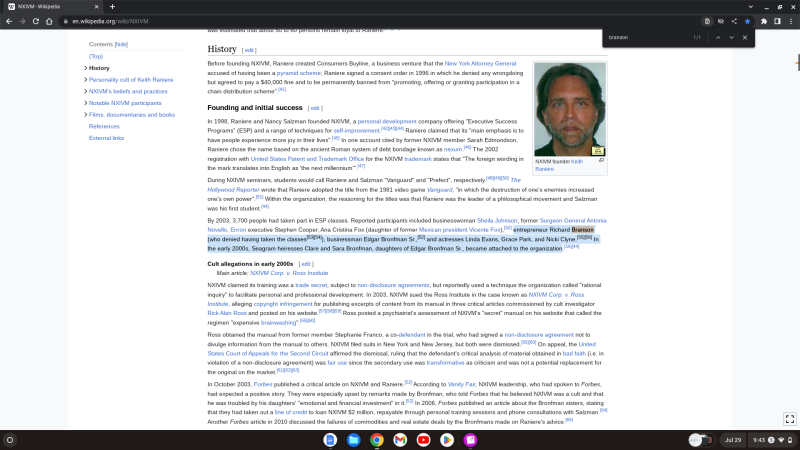Open Rick Alan Ross link
Viewport: 800px width, 450px height.
tap(227, 313)
